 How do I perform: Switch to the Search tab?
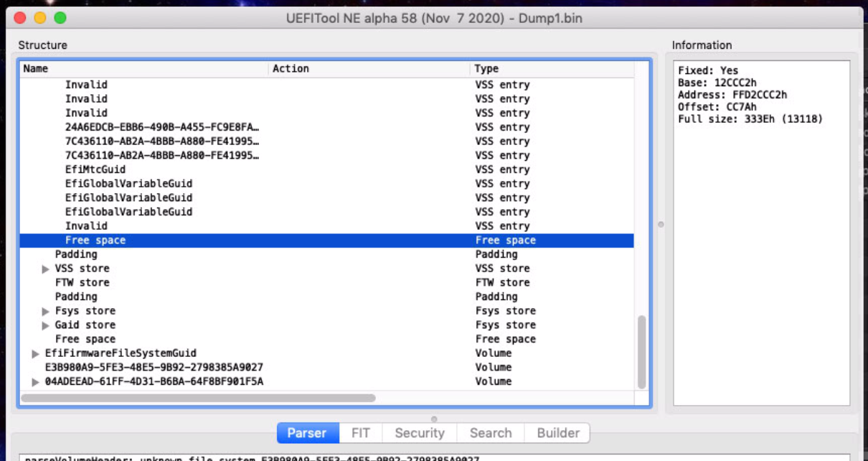[491, 433]
